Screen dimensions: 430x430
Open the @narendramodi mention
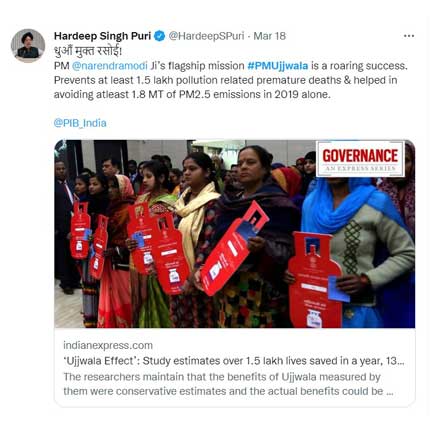(109, 66)
